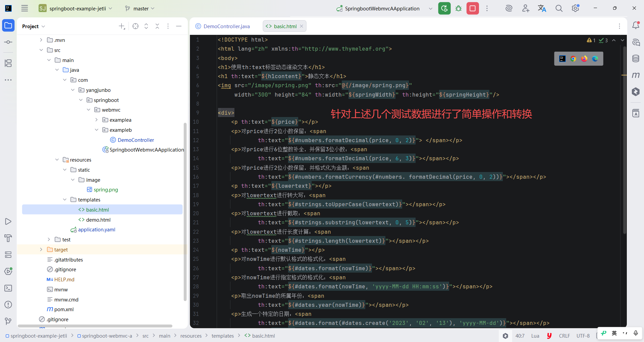Collapse the exampleb package
The image size is (644, 342).
(97, 130)
